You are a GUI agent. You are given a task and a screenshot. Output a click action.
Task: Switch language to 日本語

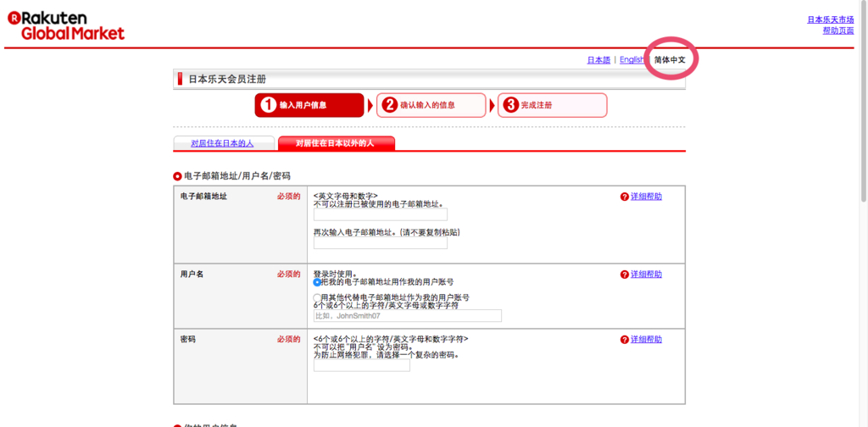point(598,60)
